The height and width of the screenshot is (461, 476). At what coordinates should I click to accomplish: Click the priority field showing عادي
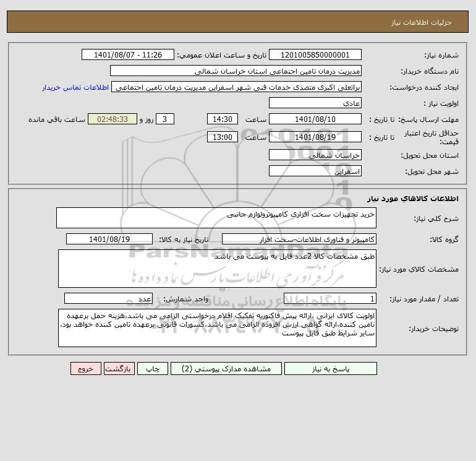point(315,103)
